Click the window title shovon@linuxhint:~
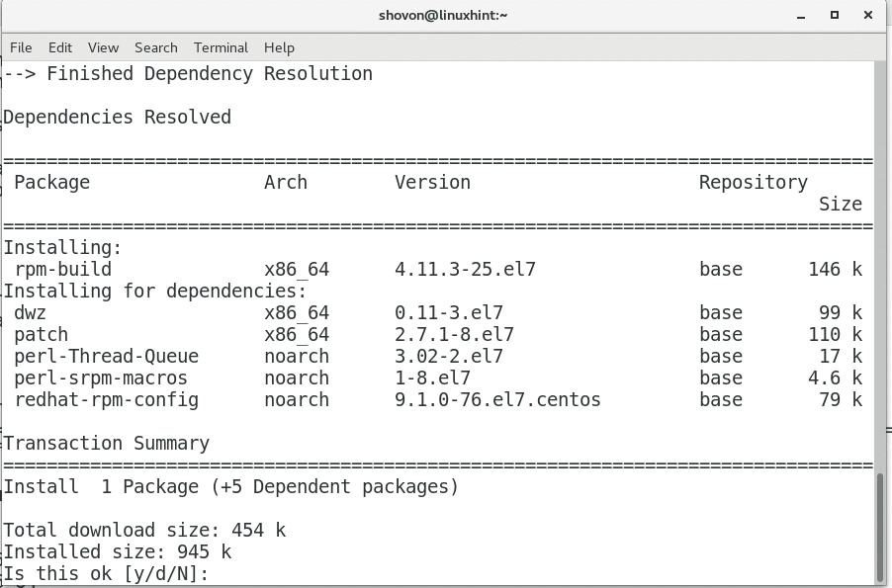This screenshot has width=892, height=588. tap(443, 16)
